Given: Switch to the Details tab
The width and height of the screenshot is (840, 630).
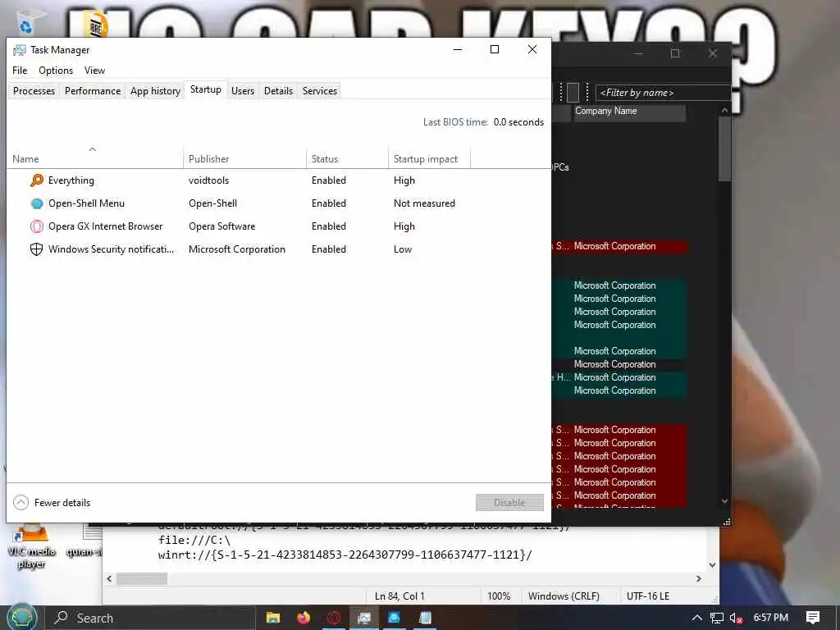Looking at the screenshot, I should (x=279, y=91).
